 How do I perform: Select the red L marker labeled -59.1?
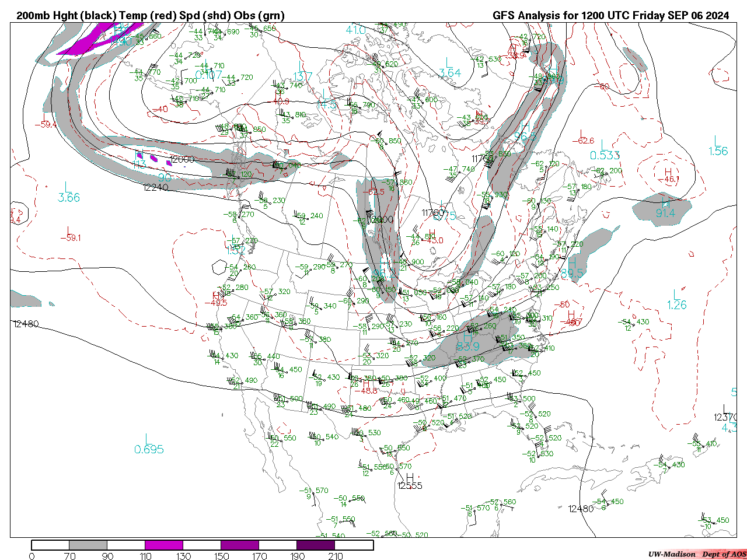tap(68, 230)
